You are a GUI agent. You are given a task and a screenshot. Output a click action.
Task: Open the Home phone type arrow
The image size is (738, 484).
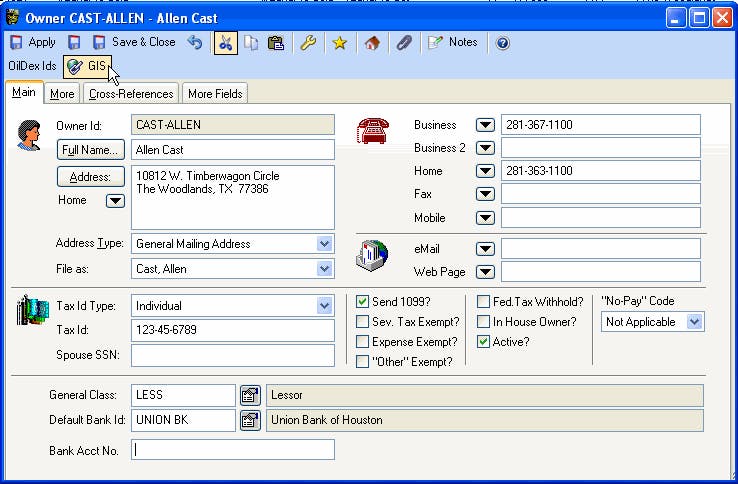click(485, 171)
